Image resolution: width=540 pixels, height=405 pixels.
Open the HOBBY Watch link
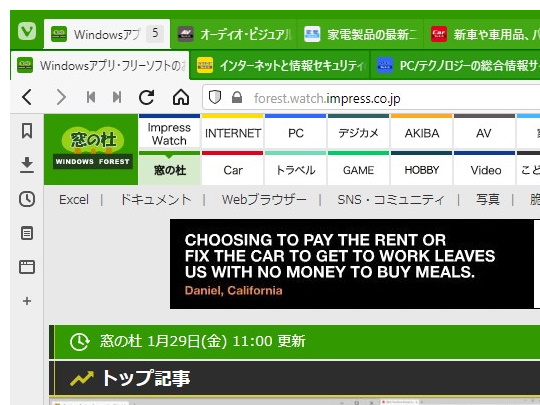[x=422, y=169]
